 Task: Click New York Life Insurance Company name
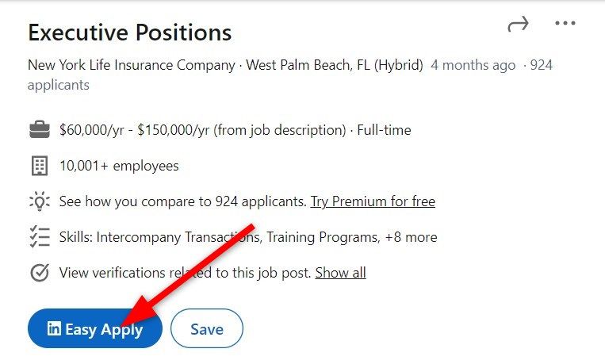tap(132, 65)
